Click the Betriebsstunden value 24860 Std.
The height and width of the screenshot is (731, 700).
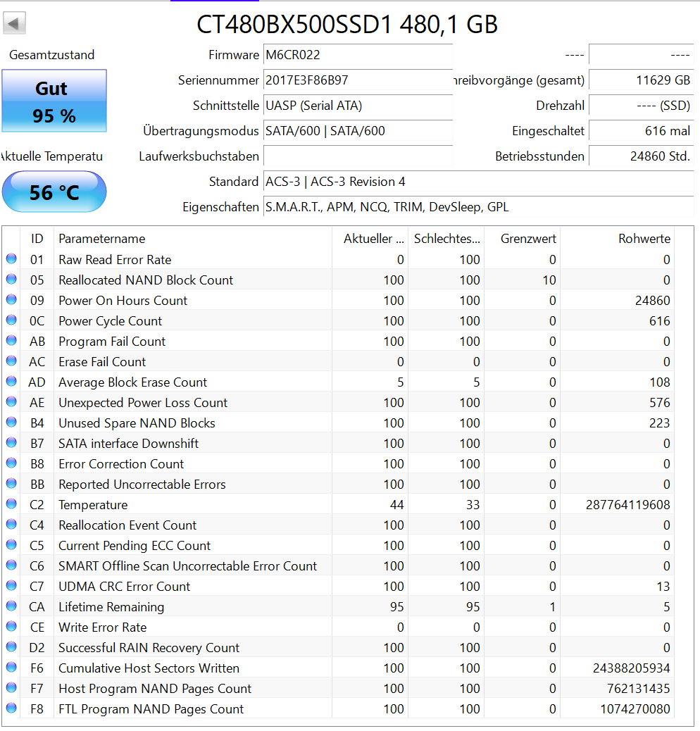642,156
